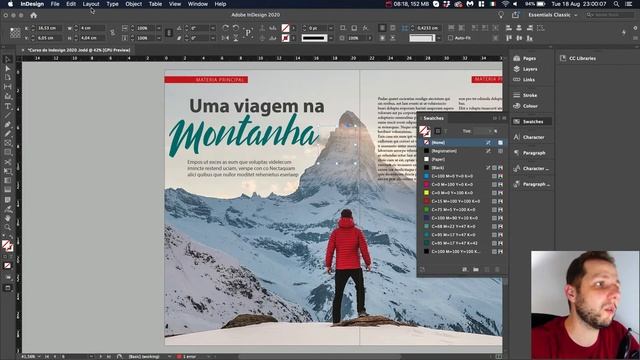This screenshot has height=360, width=640.
Task: Toggle constrain proportions for scaling
Action: tap(169, 33)
